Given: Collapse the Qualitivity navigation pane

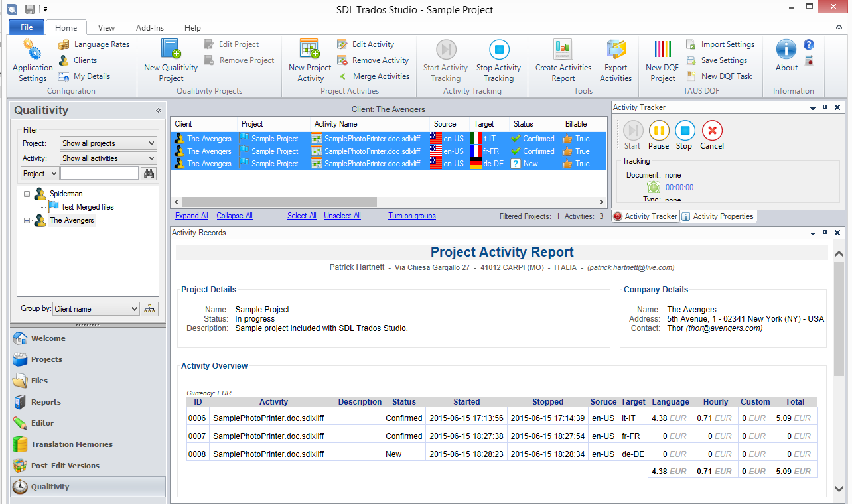Looking at the screenshot, I should click(x=159, y=111).
